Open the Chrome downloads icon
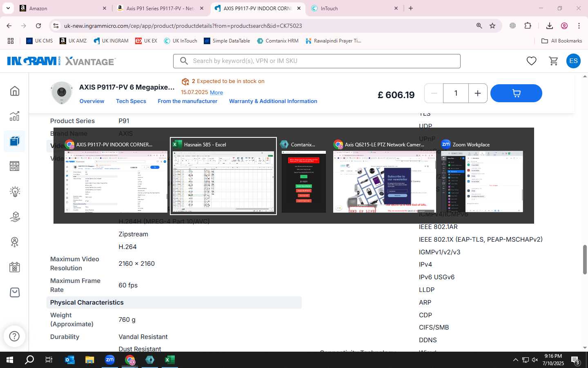Image resolution: width=588 pixels, height=368 pixels. click(x=550, y=26)
